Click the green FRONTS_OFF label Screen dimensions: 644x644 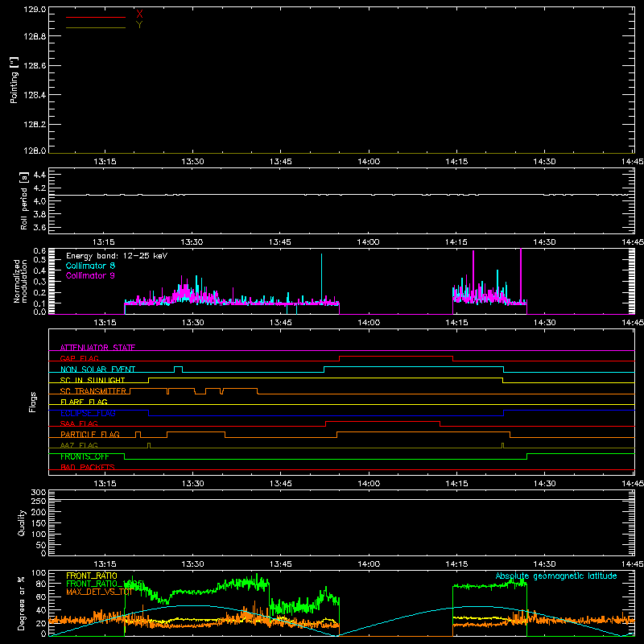(85, 456)
